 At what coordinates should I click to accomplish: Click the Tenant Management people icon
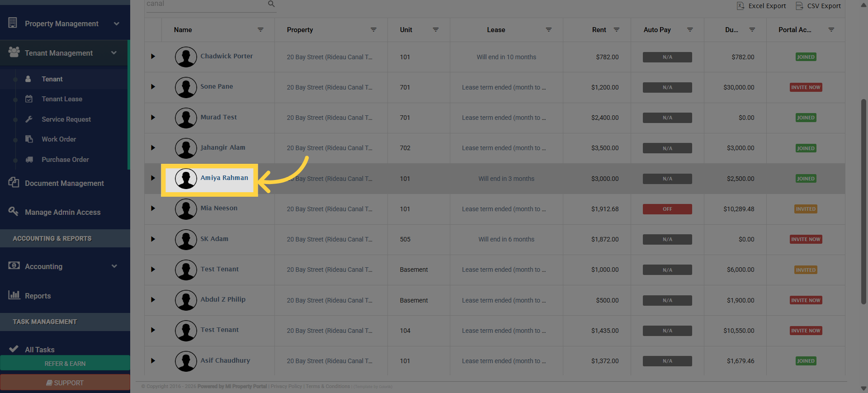[x=14, y=52]
